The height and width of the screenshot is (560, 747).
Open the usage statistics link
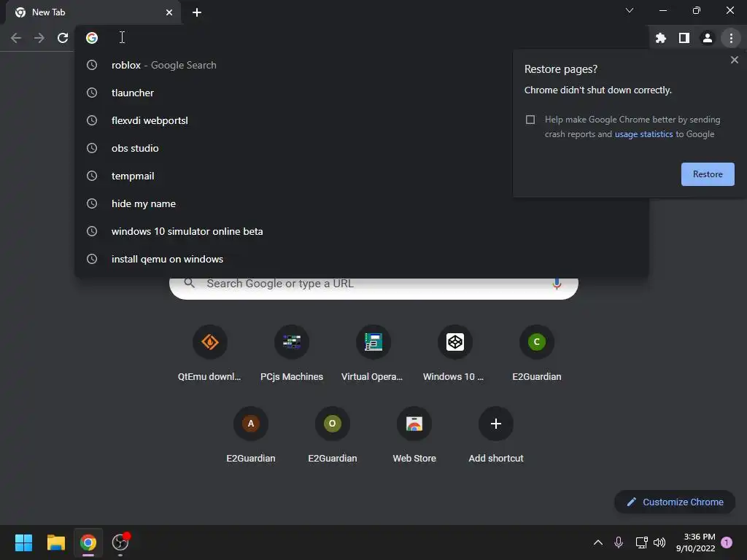pos(643,134)
